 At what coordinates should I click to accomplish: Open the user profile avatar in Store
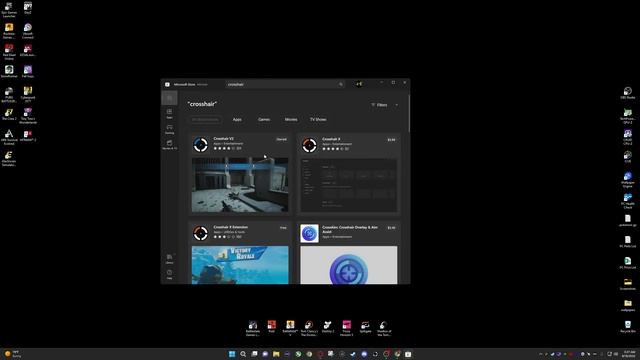tap(359, 84)
